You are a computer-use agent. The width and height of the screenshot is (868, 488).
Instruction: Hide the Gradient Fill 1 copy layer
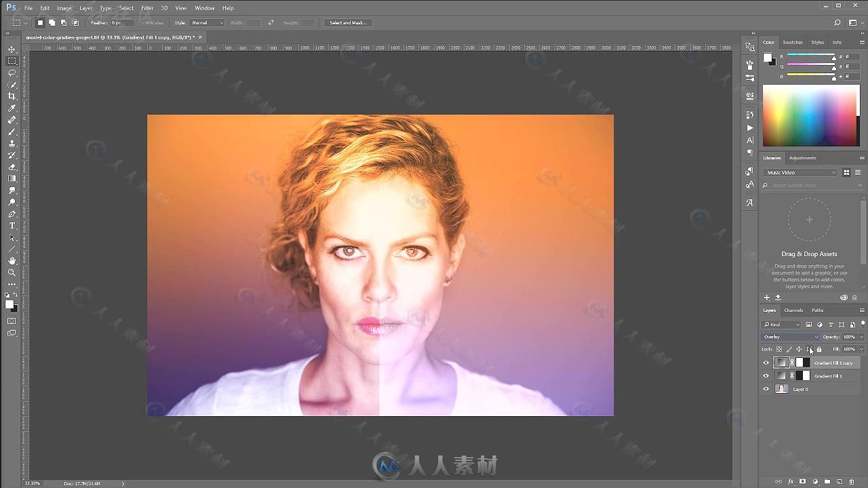(766, 363)
